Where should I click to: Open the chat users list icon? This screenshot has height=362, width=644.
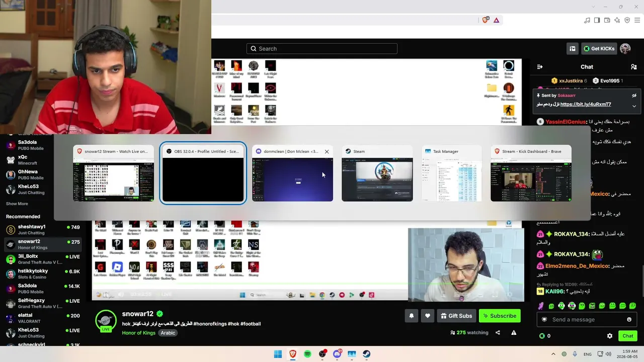tap(634, 67)
